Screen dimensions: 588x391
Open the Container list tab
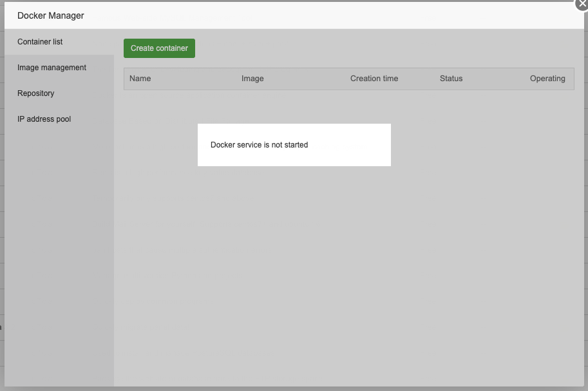click(59, 42)
